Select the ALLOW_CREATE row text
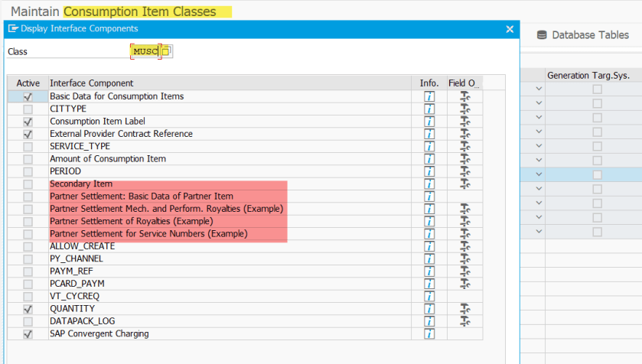 point(83,247)
